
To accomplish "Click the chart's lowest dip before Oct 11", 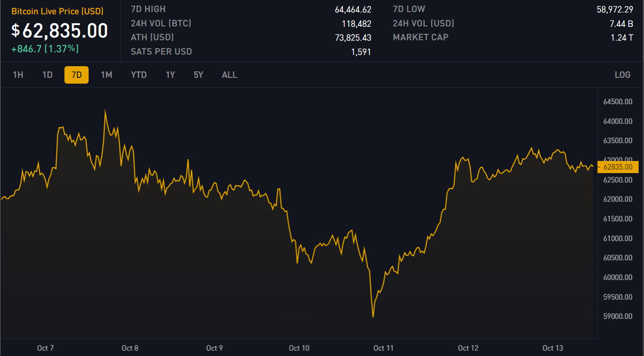I will pos(373,317).
